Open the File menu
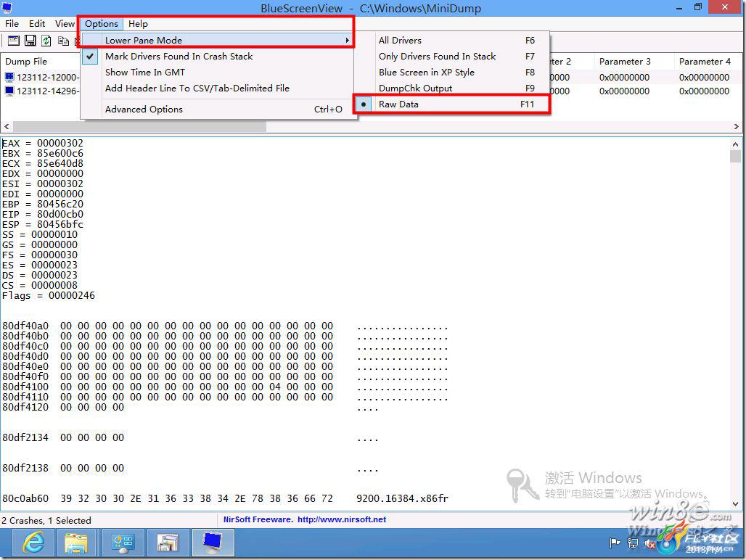The image size is (746, 560). click(12, 24)
